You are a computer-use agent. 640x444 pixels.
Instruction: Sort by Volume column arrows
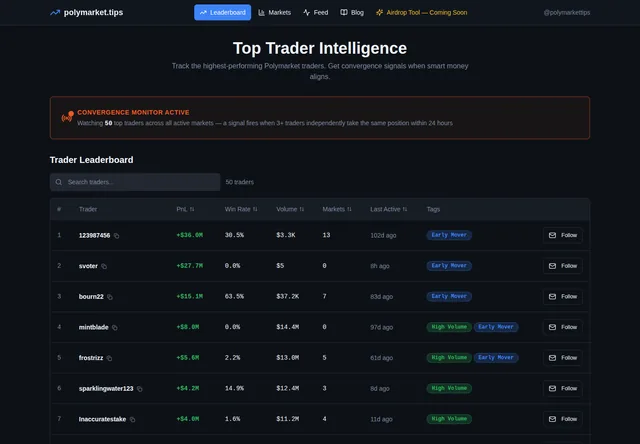point(302,209)
